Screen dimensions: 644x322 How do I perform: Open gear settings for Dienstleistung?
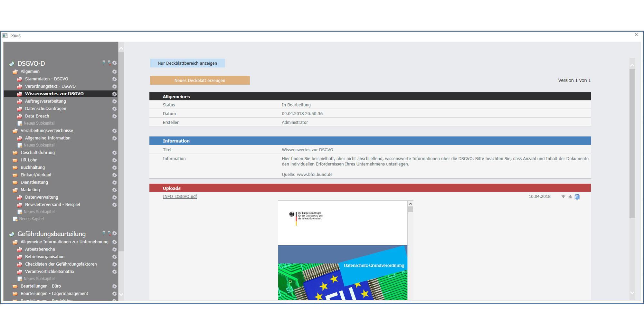[114, 182]
